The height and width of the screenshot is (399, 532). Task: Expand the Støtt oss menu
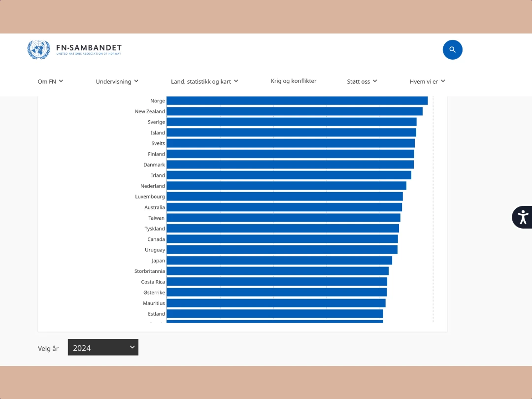pos(362,81)
